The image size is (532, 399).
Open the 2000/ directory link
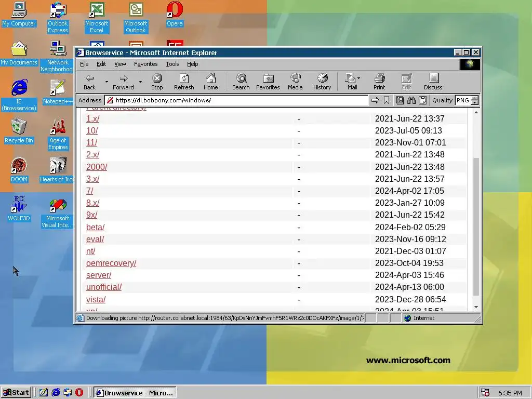[97, 167]
